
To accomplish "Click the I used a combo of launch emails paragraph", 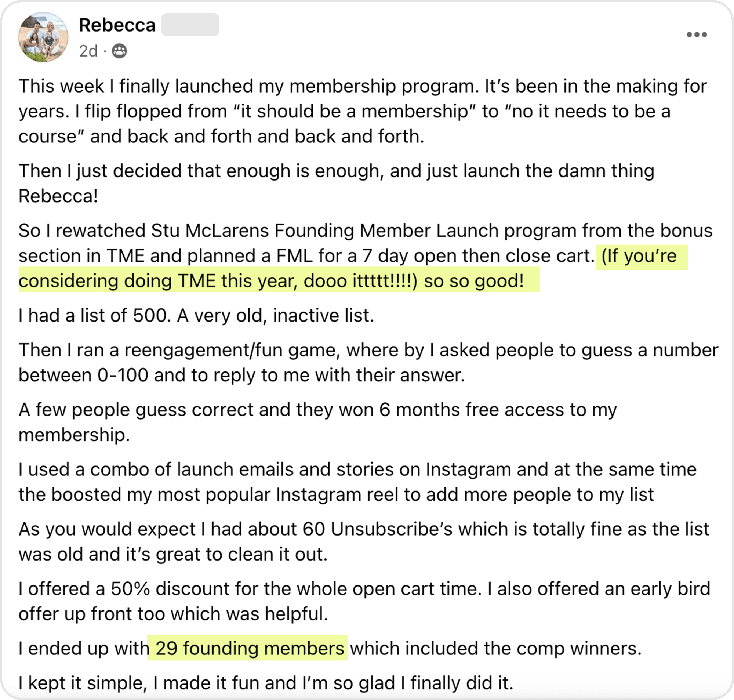I will click(x=358, y=482).
